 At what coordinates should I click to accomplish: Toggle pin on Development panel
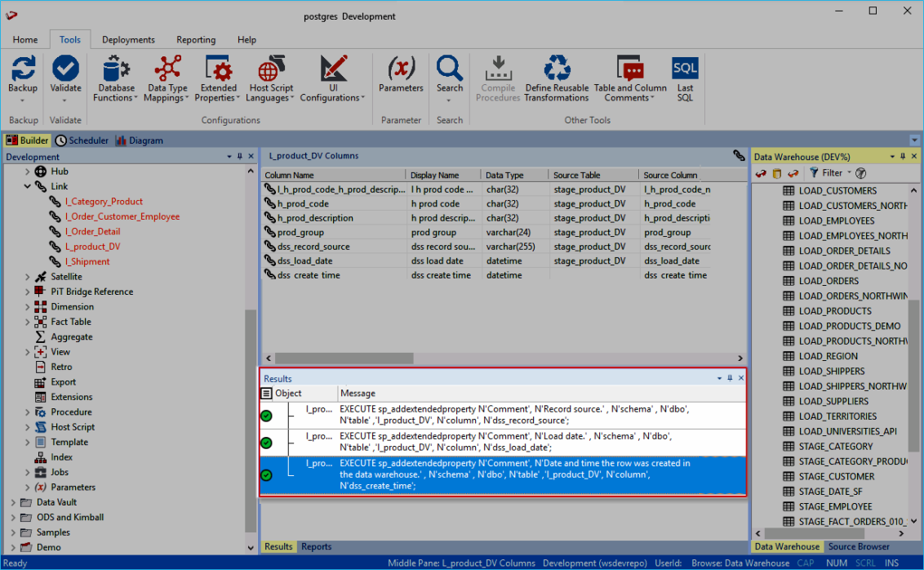239,157
